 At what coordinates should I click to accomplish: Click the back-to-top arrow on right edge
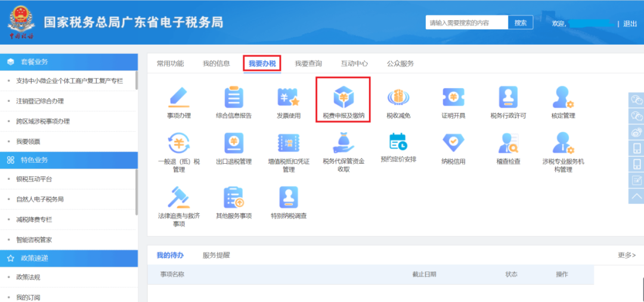click(636, 196)
